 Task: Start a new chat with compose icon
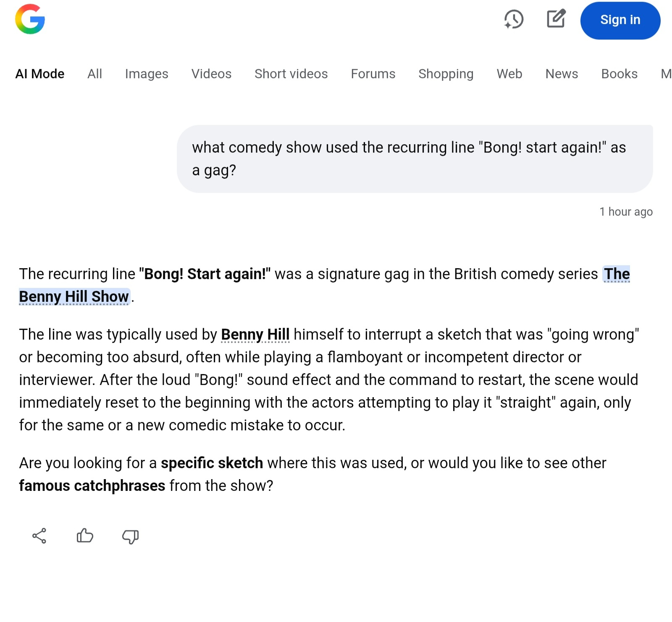pyautogui.click(x=556, y=19)
